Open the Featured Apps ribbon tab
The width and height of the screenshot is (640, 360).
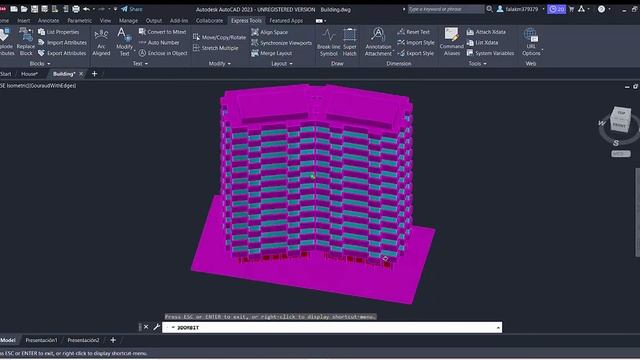point(286,20)
